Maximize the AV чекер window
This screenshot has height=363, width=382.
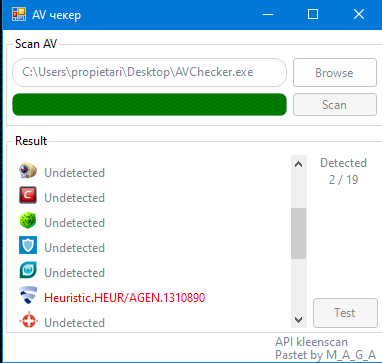click(x=313, y=14)
